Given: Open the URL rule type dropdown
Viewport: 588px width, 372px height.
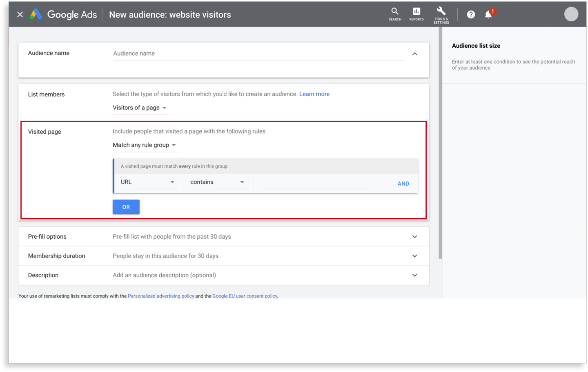Looking at the screenshot, I should point(148,182).
